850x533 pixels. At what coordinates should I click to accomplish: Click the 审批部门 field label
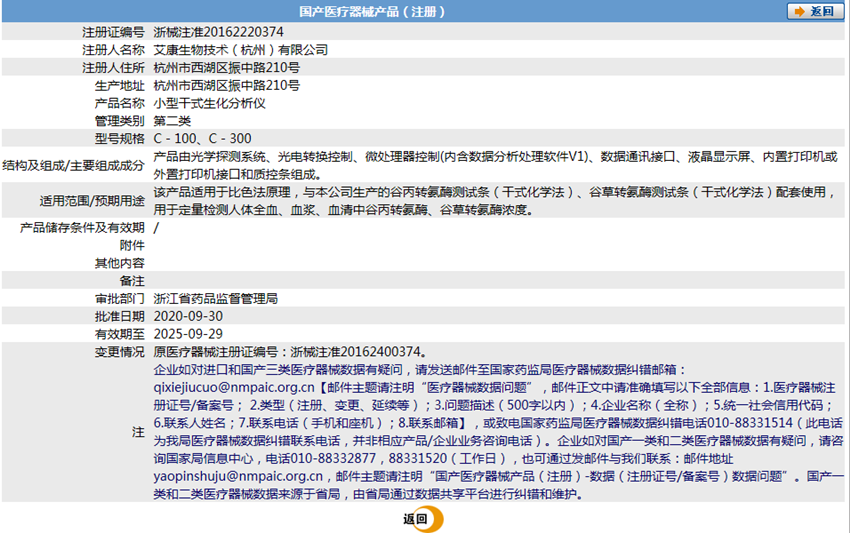click(x=120, y=299)
